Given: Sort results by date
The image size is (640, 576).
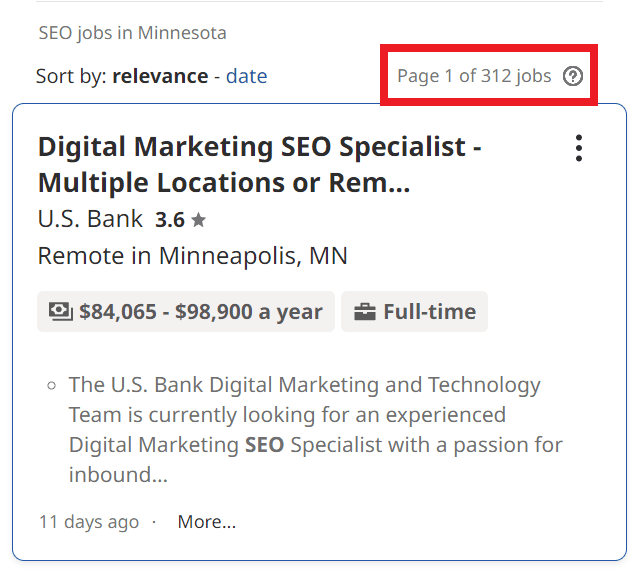Looking at the screenshot, I should (x=247, y=76).
